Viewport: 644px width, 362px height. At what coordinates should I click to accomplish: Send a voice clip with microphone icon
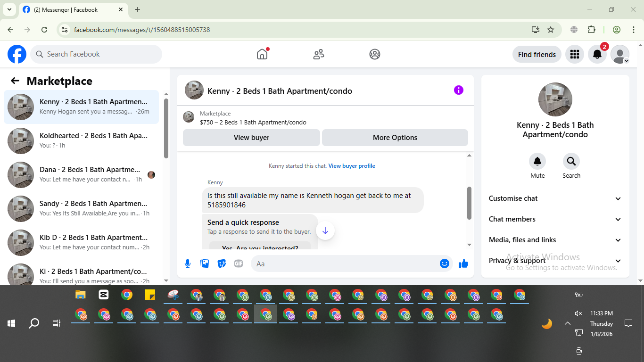tap(188, 263)
